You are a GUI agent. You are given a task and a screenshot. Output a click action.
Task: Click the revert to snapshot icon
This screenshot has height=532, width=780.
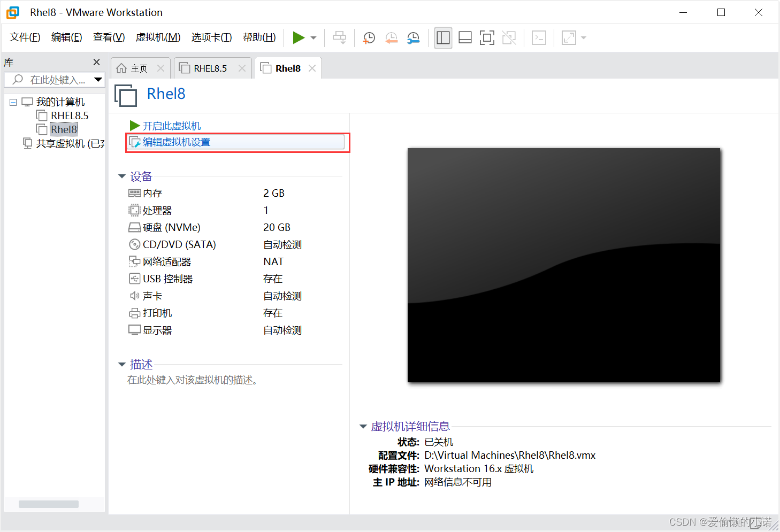[x=392, y=37]
